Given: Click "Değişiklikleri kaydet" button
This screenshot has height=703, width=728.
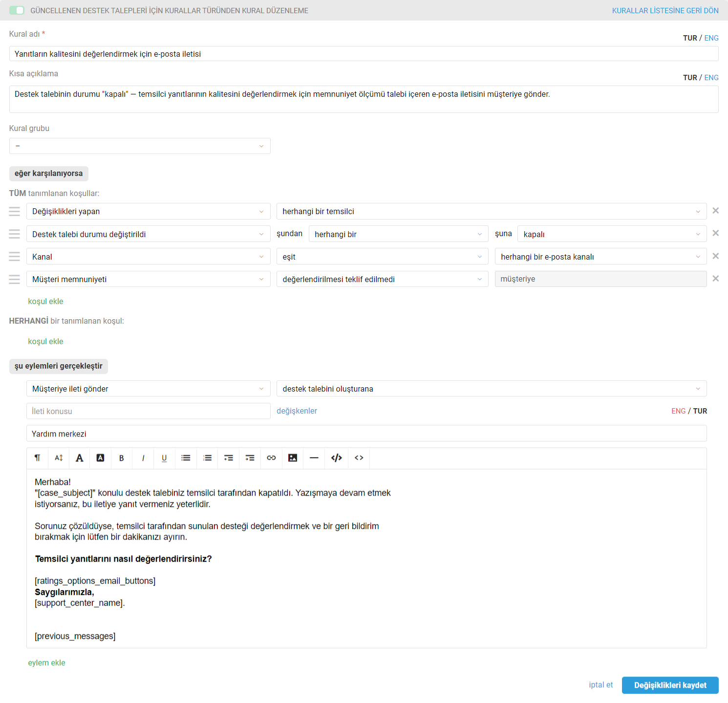Looking at the screenshot, I should coord(670,685).
